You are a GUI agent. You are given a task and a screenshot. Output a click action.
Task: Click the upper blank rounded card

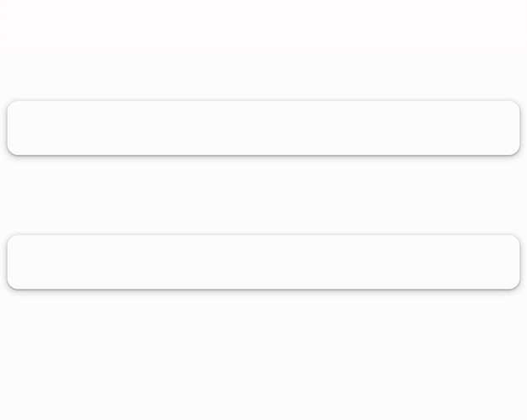pos(263,128)
